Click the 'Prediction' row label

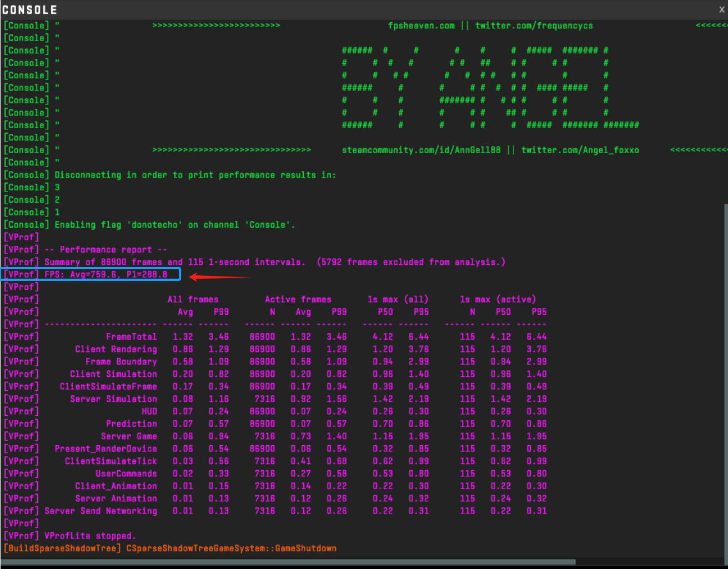click(131, 424)
